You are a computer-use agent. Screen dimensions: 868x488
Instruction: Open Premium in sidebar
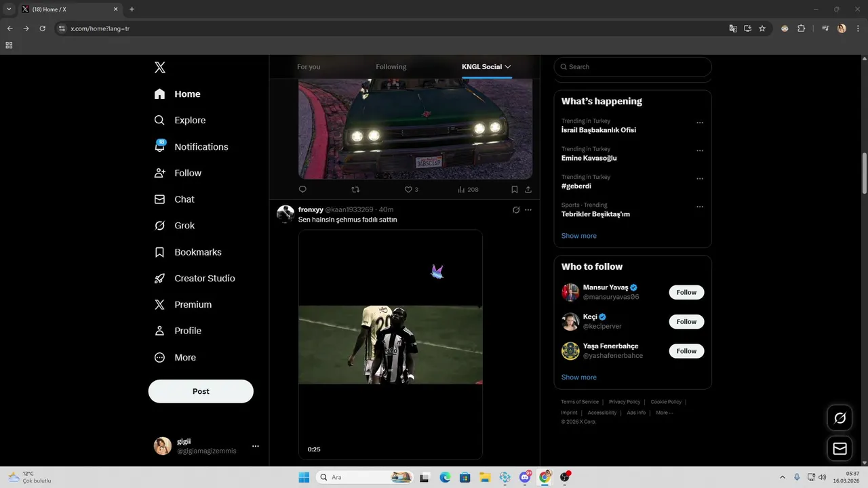(184, 305)
